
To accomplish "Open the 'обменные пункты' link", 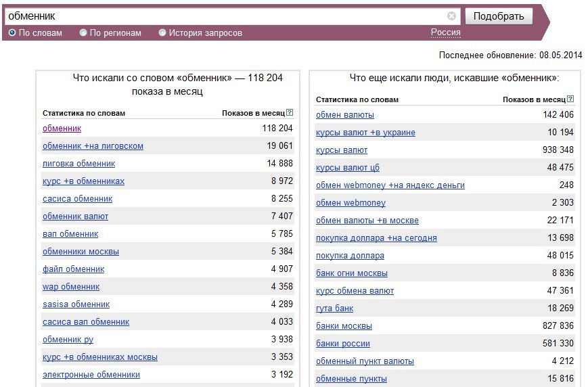I will pos(351,380).
